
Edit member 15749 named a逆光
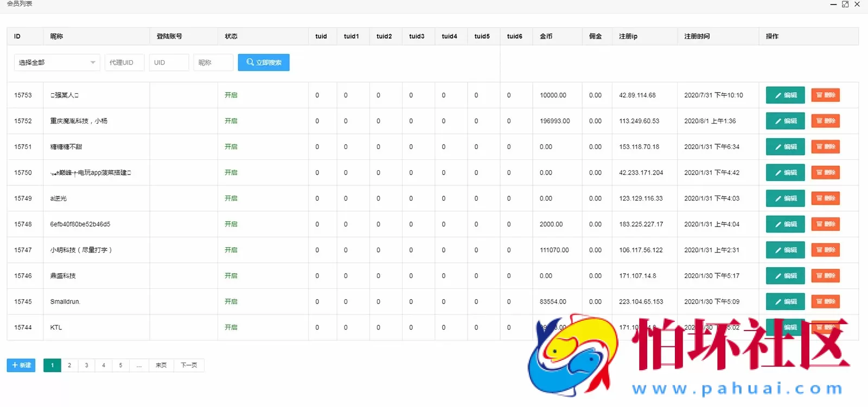click(x=785, y=198)
